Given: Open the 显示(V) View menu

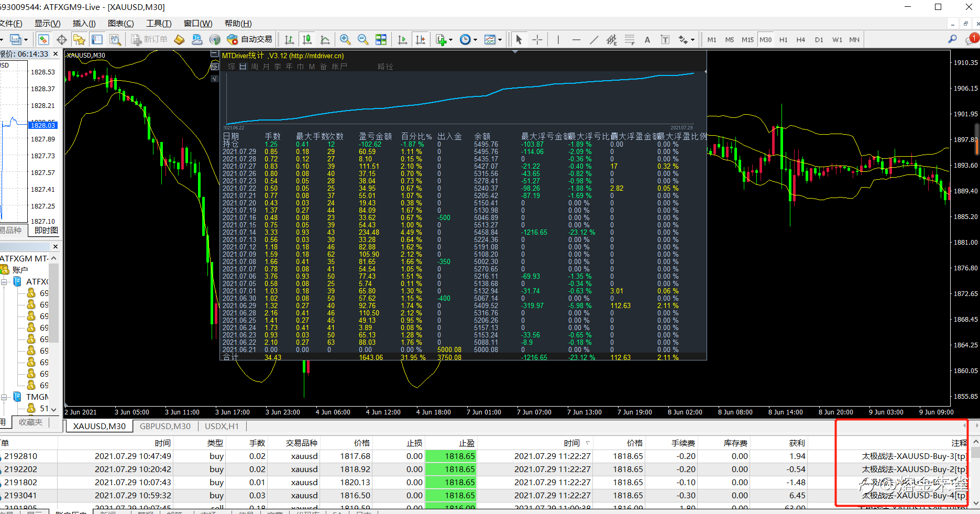Looking at the screenshot, I should 48,24.
